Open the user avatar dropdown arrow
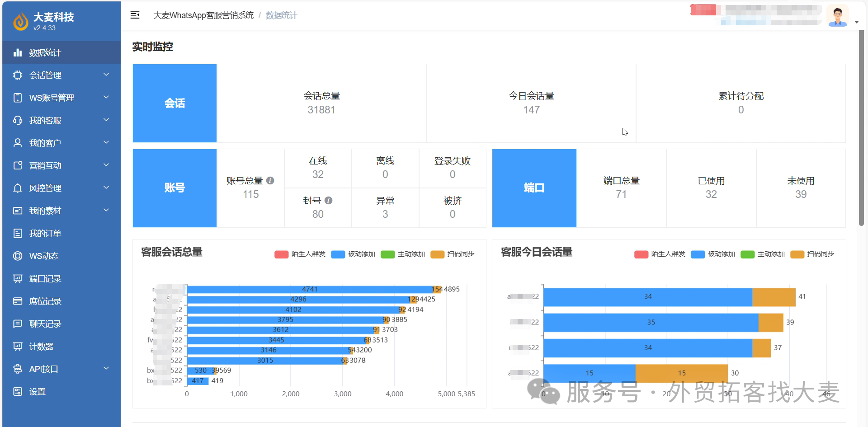This screenshot has height=427, width=868. 857,22
